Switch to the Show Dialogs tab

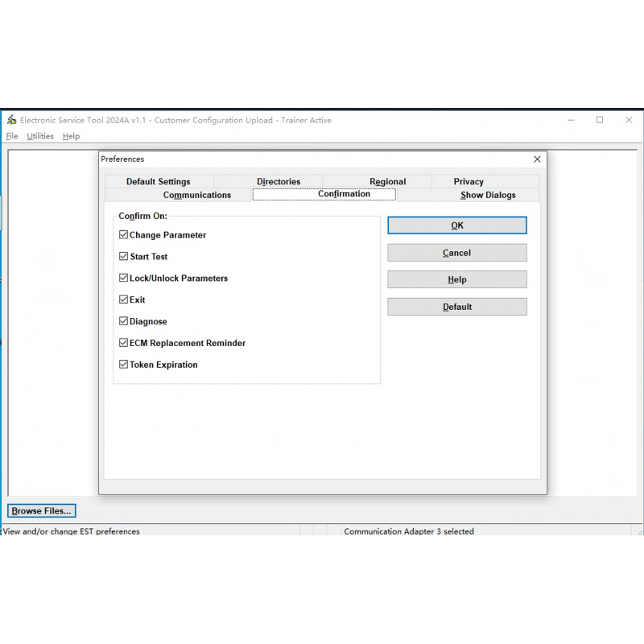click(x=487, y=195)
